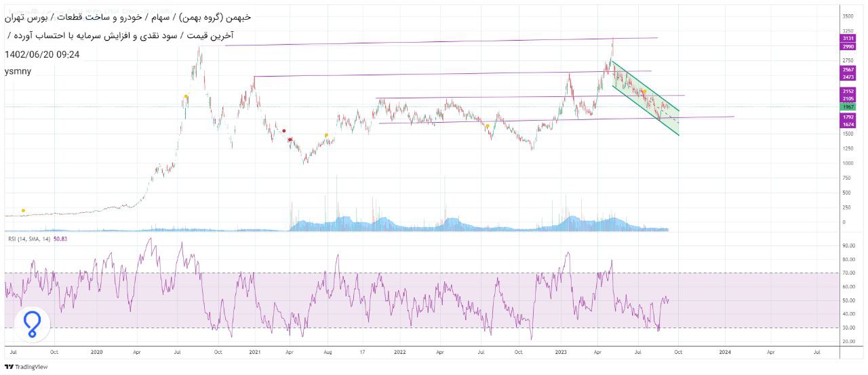This screenshot has height=375, width=868.
Task: Click the yellow dot marker at far left of chart
Action: [24, 210]
